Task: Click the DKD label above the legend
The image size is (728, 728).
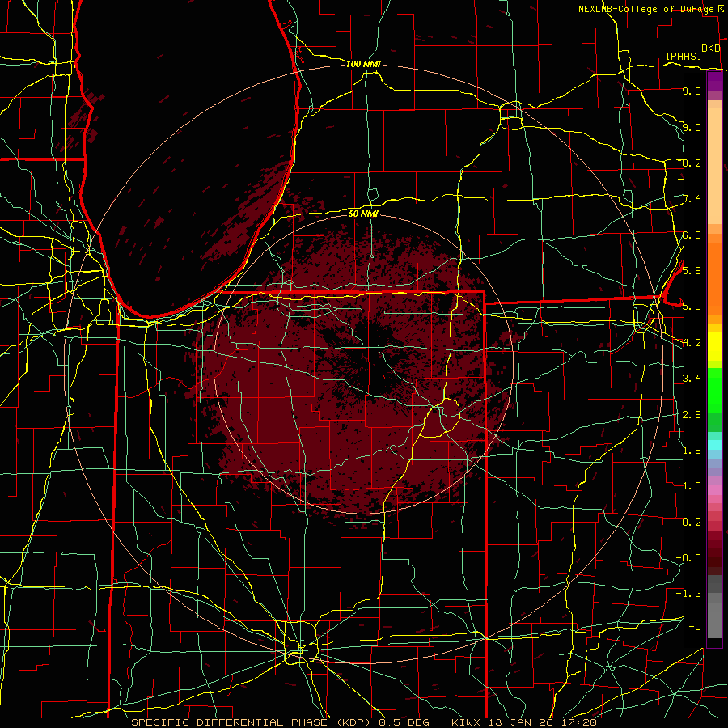Action: point(711,49)
